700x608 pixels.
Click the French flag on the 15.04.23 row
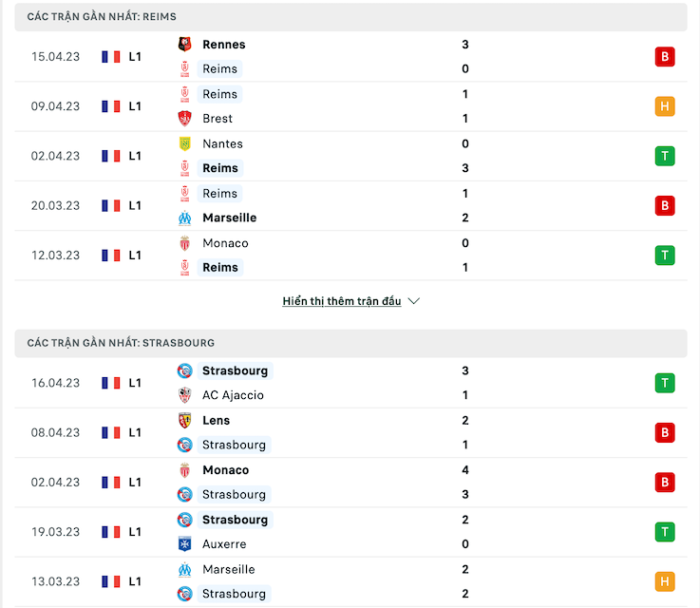[x=111, y=57]
